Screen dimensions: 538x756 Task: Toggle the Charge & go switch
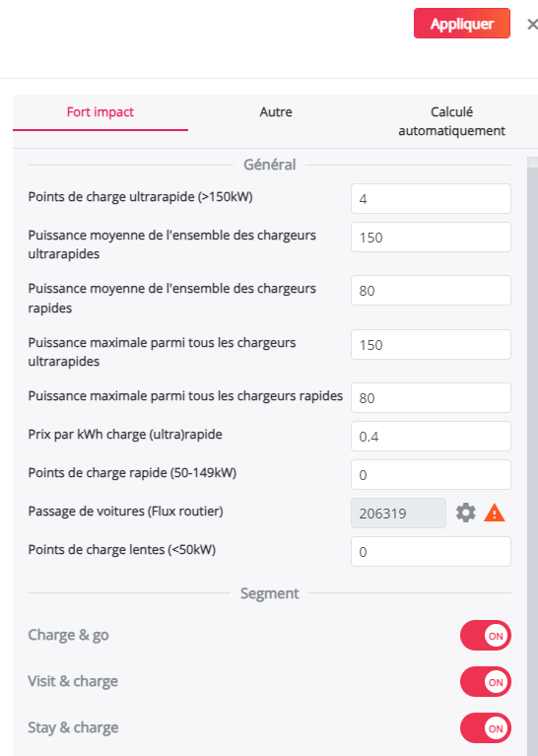pos(486,636)
